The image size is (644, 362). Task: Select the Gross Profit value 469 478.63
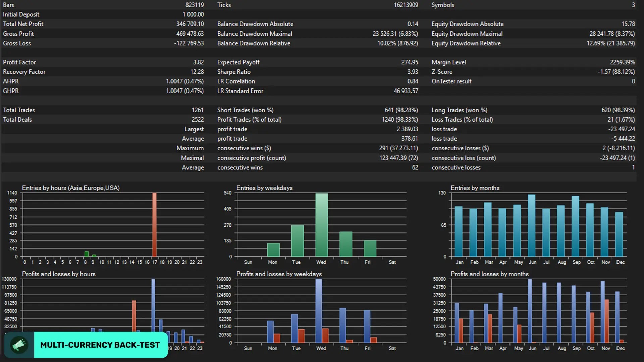tap(190, 34)
